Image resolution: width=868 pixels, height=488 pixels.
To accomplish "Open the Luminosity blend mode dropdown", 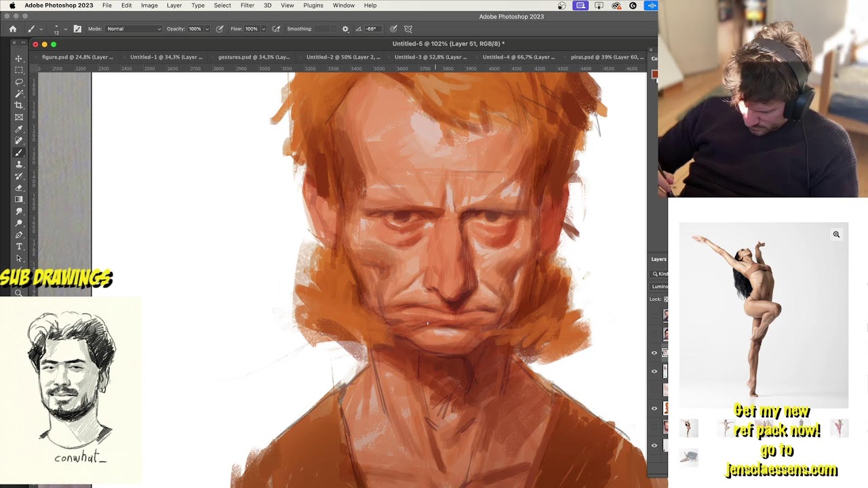I will coord(659,287).
